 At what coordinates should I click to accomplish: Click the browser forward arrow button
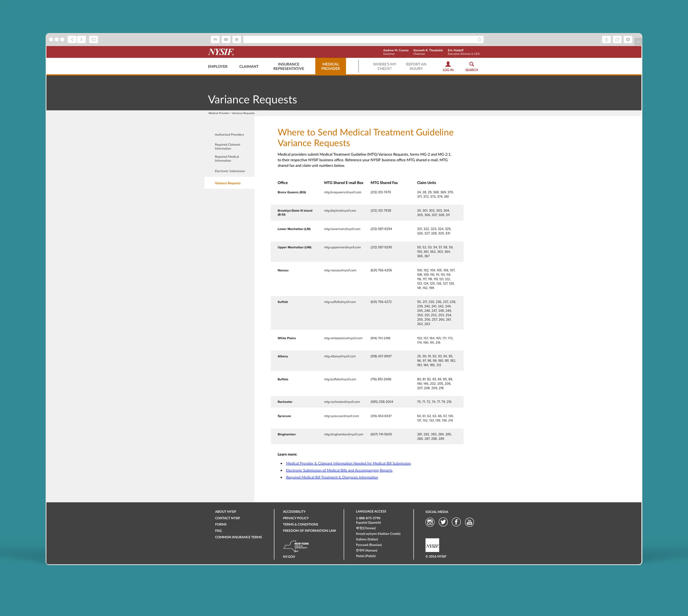click(81, 40)
